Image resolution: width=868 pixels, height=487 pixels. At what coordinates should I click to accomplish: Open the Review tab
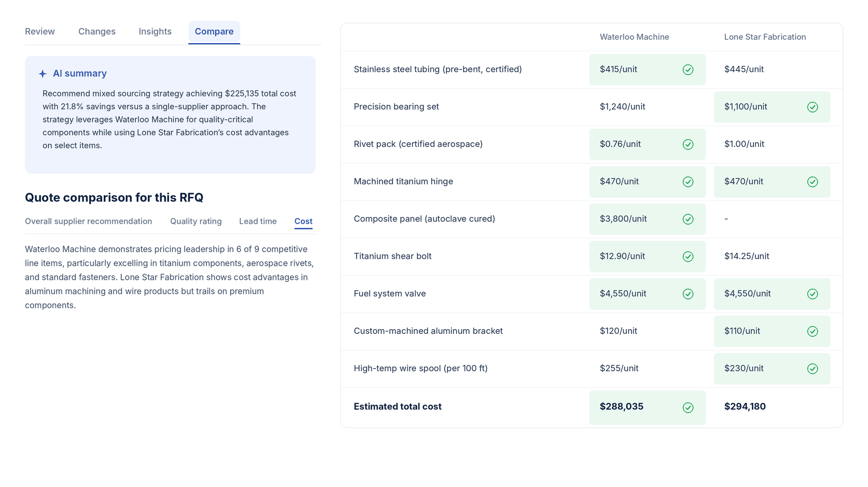pyautogui.click(x=40, y=32)
